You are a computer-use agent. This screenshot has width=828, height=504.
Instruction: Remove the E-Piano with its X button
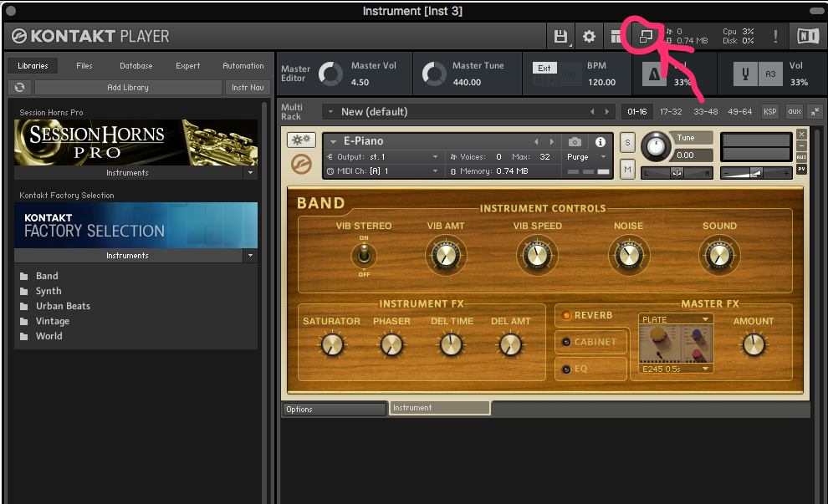coord(801,134)
